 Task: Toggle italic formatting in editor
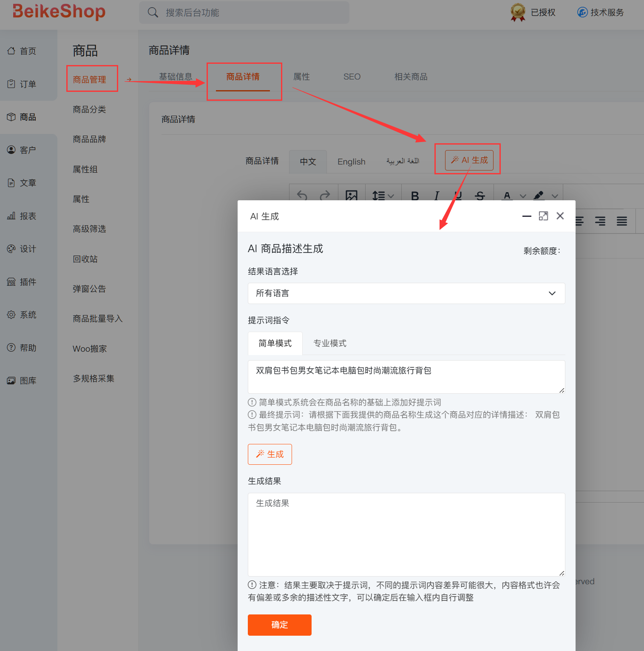click(437, 196)
